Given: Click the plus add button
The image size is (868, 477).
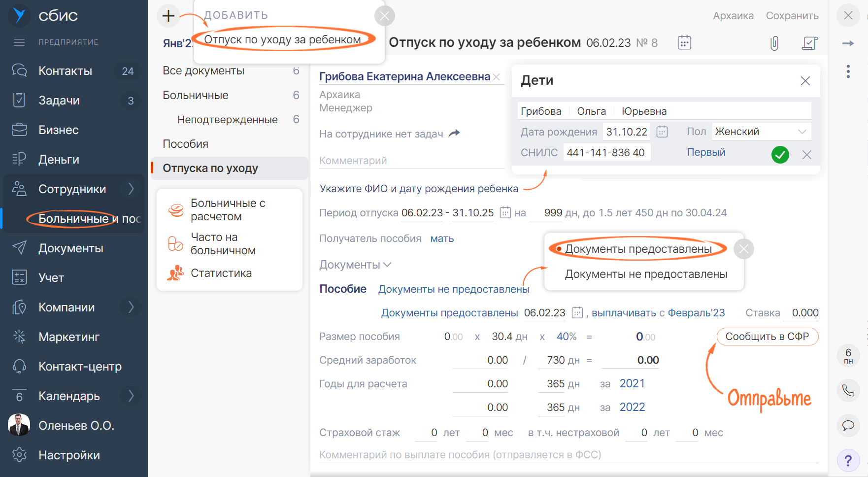Looking at the screenshot, I should pyautogui.click(x=168, y=16).
